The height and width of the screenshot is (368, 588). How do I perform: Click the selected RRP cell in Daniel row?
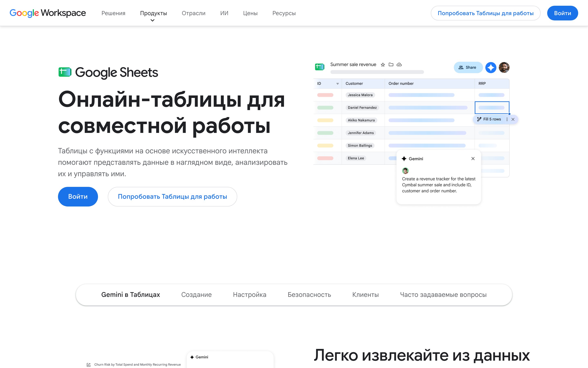click(x=492, y=108)
